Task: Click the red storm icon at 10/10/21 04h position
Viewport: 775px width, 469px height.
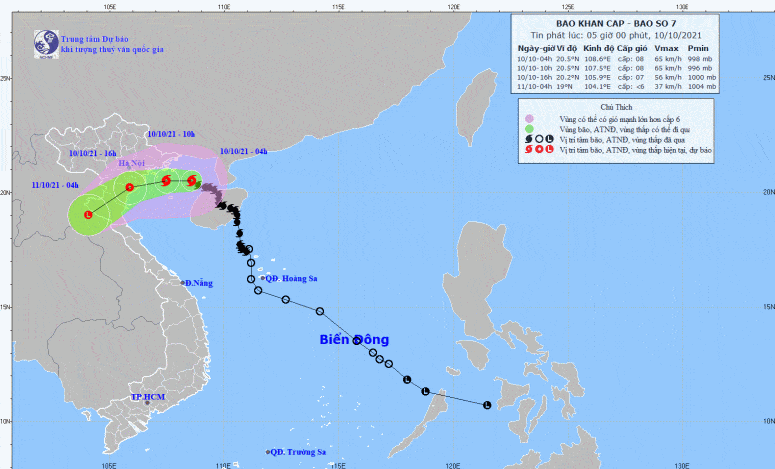Action: [x=191, y=181]
